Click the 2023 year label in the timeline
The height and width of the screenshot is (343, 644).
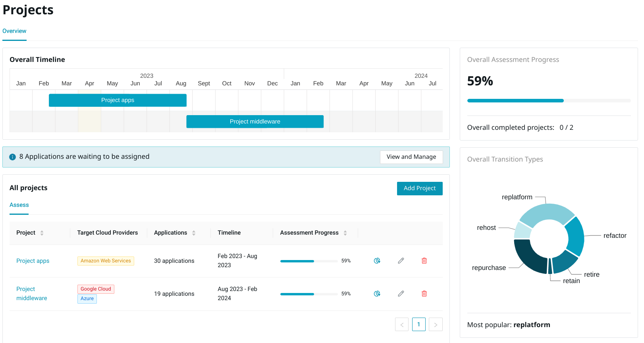pyautogui.click(x=147, y=76)
